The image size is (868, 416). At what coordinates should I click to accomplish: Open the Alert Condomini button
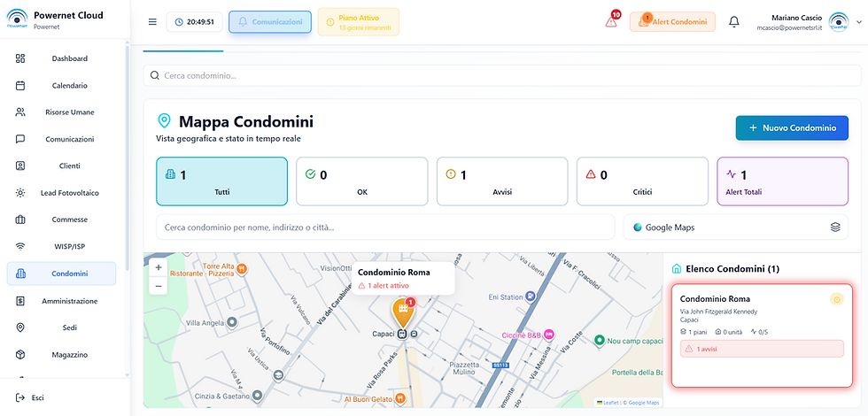[x=672, y=22]
